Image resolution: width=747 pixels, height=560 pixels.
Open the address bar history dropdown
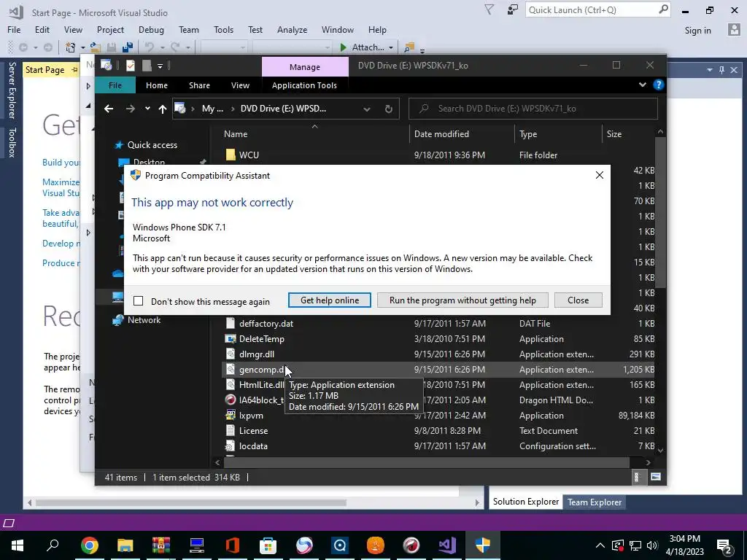pyautogui.click(x=367, y=109)
